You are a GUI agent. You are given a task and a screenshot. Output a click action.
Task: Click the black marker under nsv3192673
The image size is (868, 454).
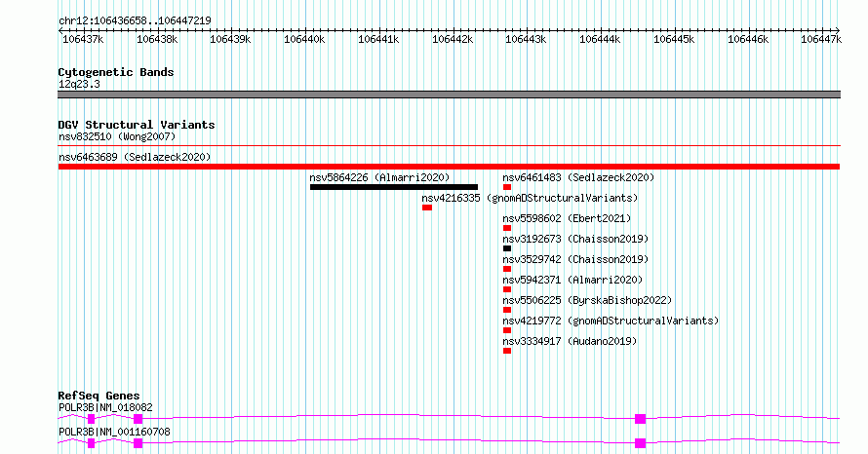click(507, 248)
